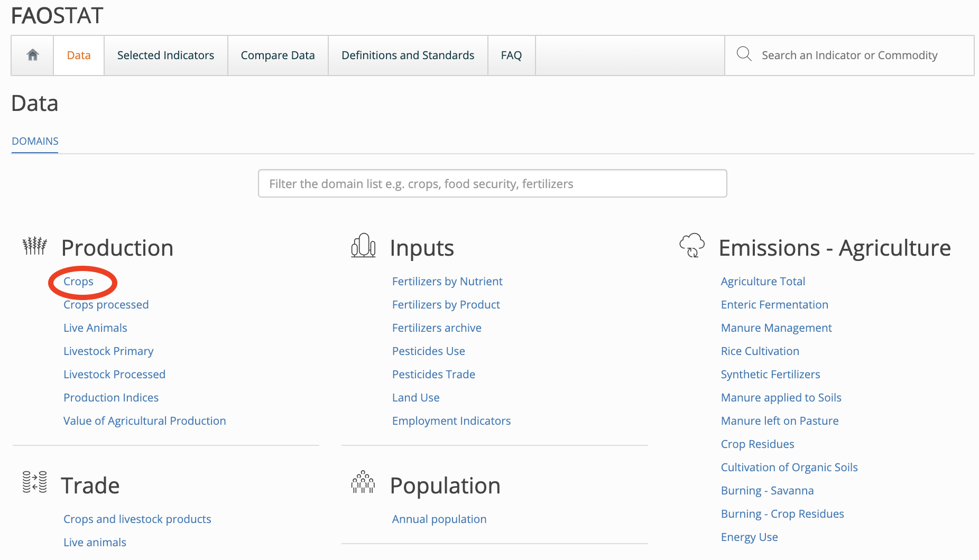Click the Emissions cloud icon
Image resolution: width=979 pixels, height=560 pixels.
pos(692,246)
